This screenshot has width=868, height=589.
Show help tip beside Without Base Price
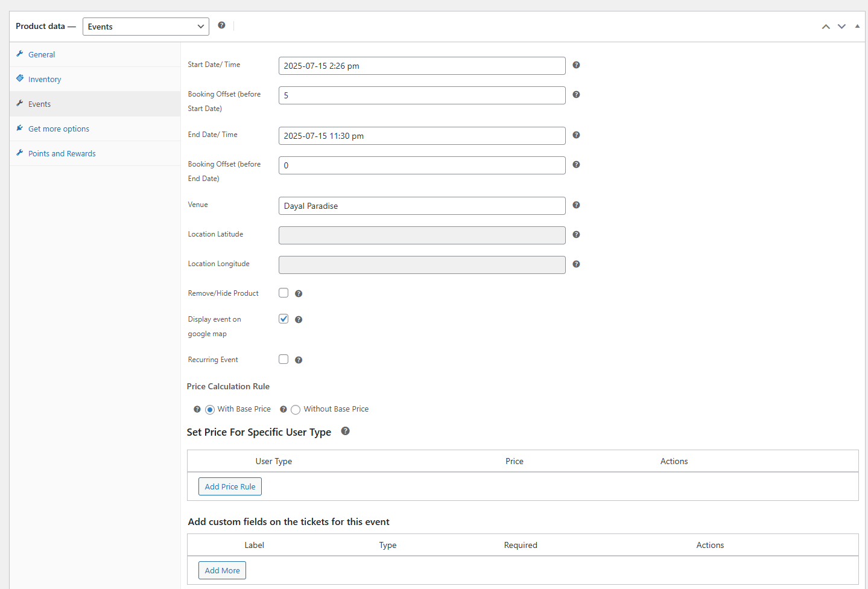pos(284,409)
